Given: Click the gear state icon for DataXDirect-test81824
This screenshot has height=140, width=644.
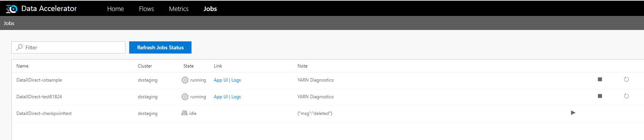Looking at the screenshot, I should [185, 97].
